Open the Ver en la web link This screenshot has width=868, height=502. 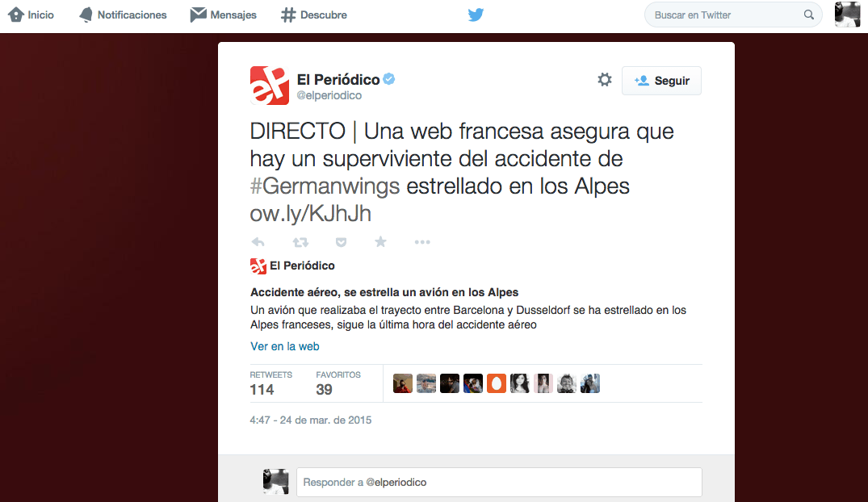pos(284,346)
